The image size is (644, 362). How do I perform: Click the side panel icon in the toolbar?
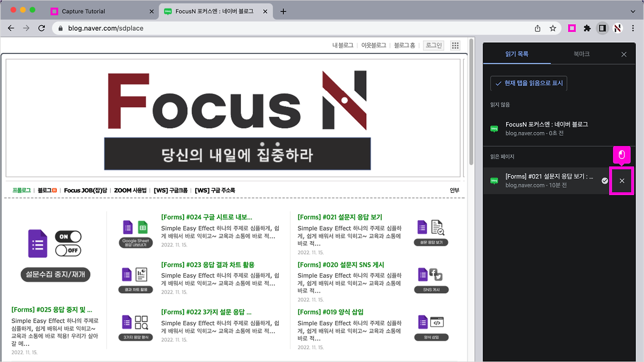click(602, 28)
